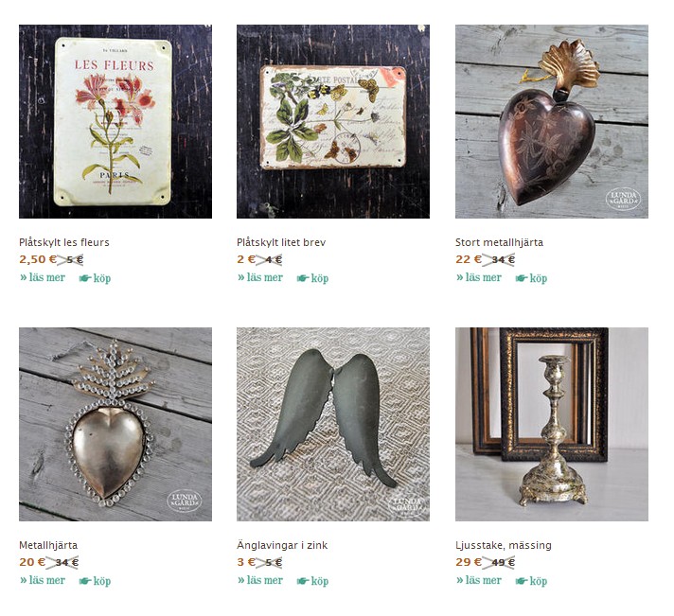Read more about Änglavingar i zink

coord(260,580)
